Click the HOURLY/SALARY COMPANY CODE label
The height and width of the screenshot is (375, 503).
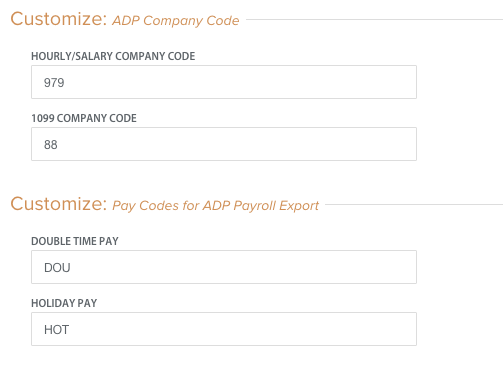point(113,56)
